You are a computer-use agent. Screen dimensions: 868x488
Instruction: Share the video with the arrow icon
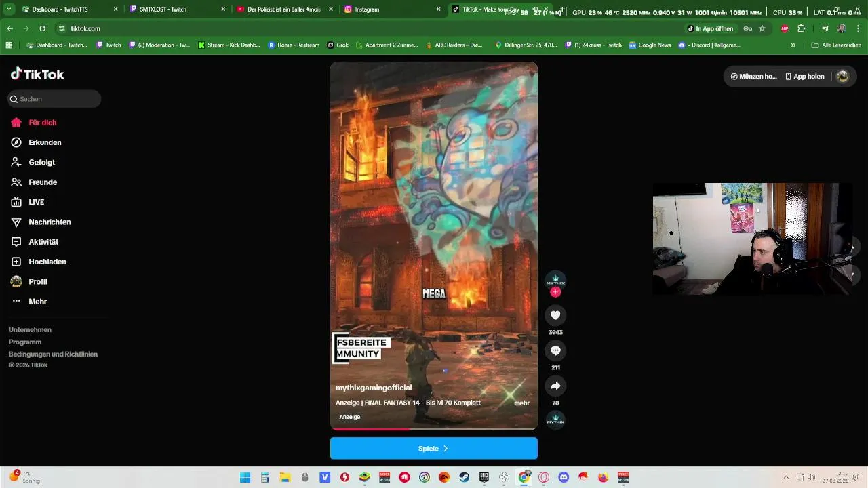[x=555, y=386]
